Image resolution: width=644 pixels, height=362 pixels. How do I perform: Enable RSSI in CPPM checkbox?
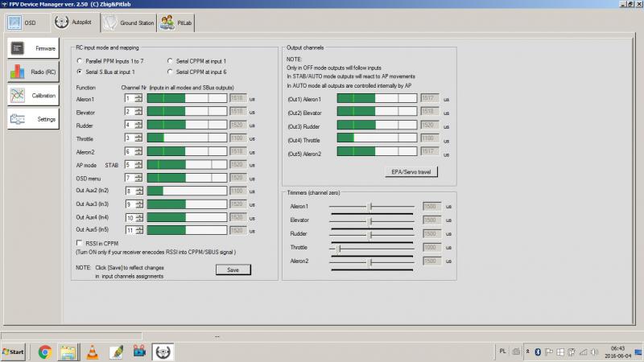point(79,243)
